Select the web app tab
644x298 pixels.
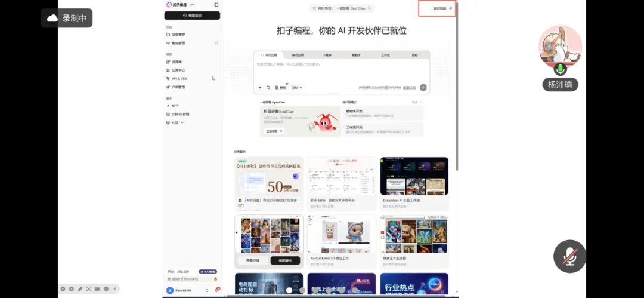click(x=269, y=55)
